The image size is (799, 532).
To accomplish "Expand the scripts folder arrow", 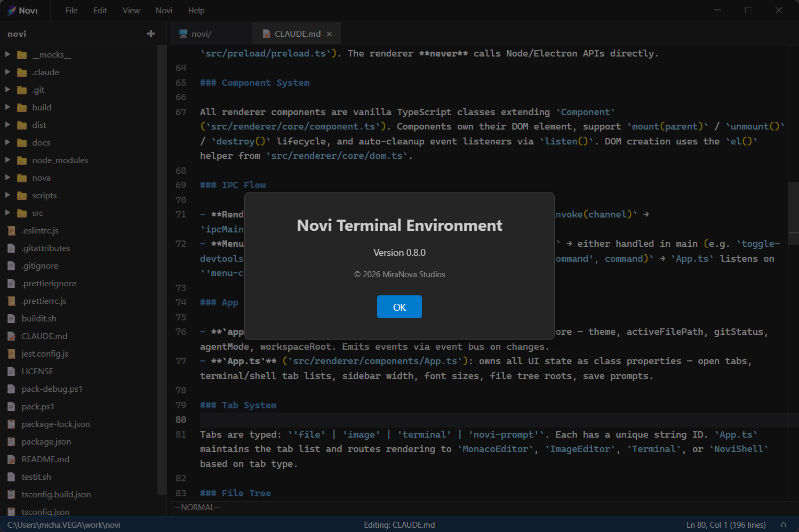I will coord(7,195).
